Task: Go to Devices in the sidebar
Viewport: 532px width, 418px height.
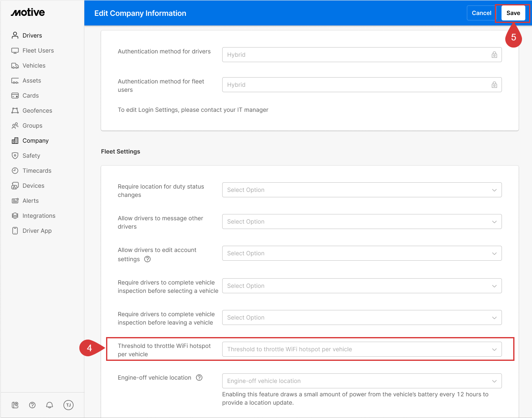Action: (33, 186)
